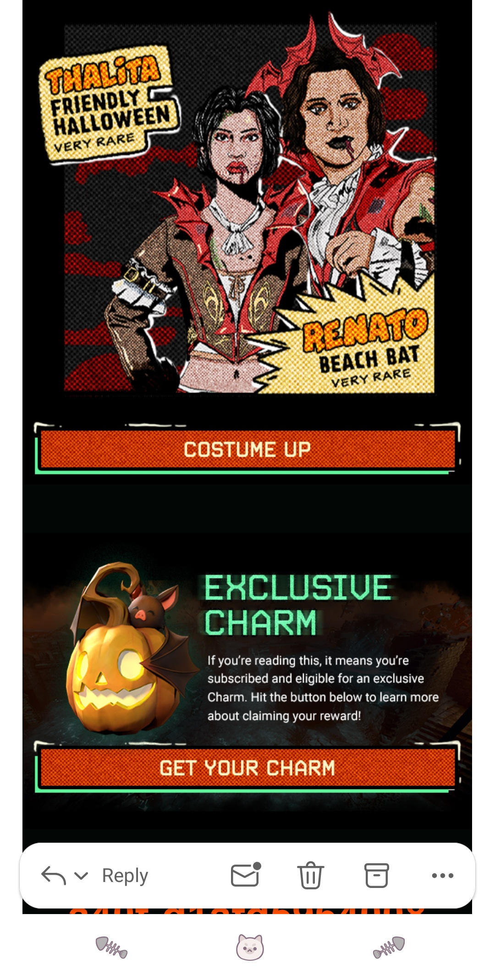This screenshot has width=495, height=980.
Task: Tap the cat face icon
Action: (250, 947)
